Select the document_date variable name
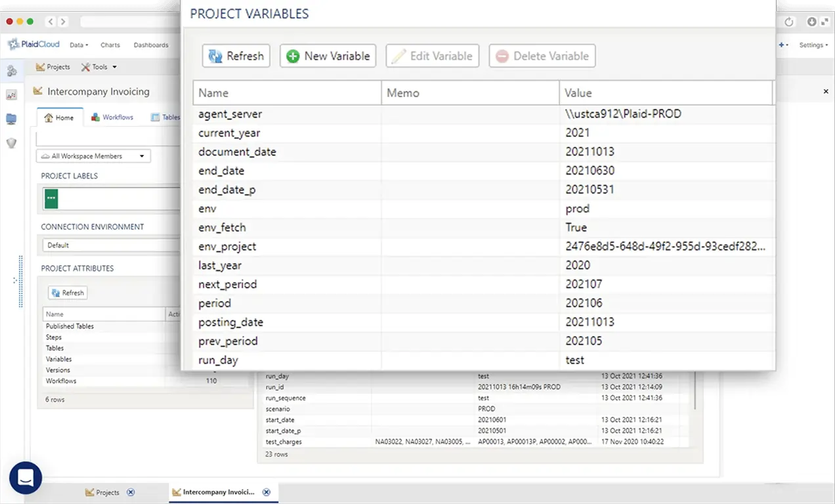Viewport: 835px width, 504px height. 238,152
